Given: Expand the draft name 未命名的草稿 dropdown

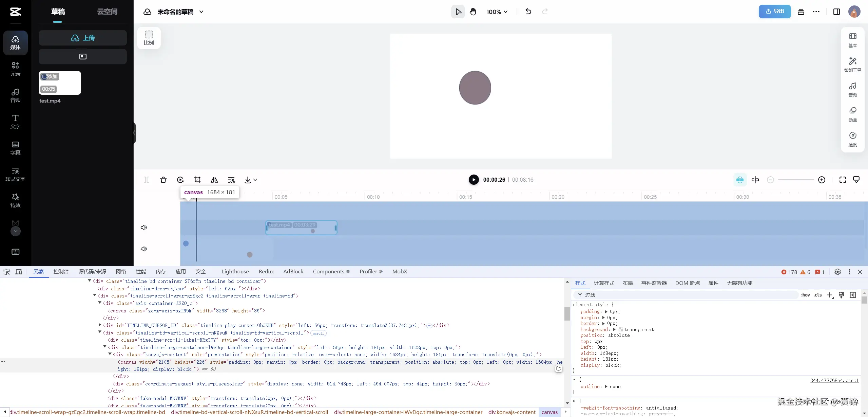Looking at the screenshot, I should 201,12.
